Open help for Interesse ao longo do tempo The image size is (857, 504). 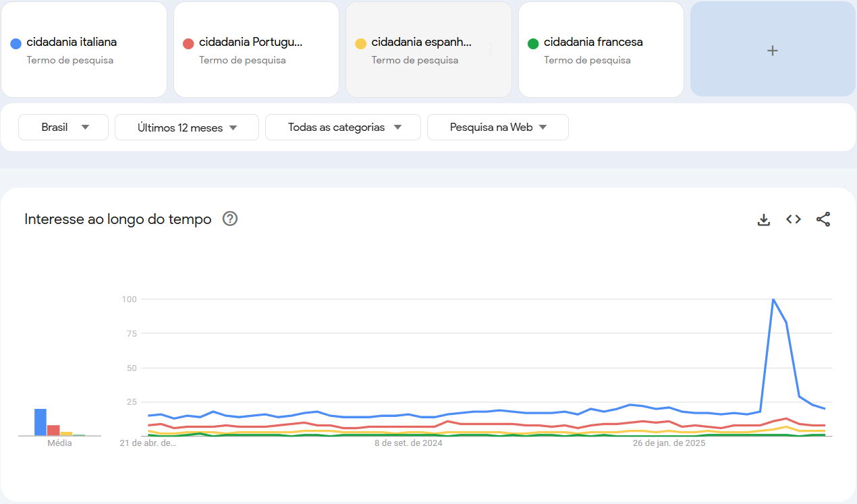click(x=229, y=219)
